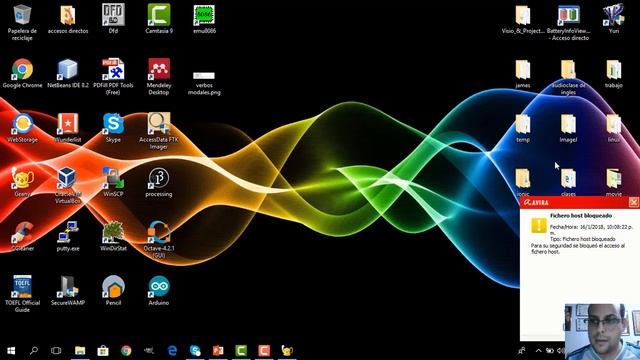The height and width of the screenshot is (360, 640).
Task: Open Oracle VM VirtualBox shortcut
Action: pos(68,185)
